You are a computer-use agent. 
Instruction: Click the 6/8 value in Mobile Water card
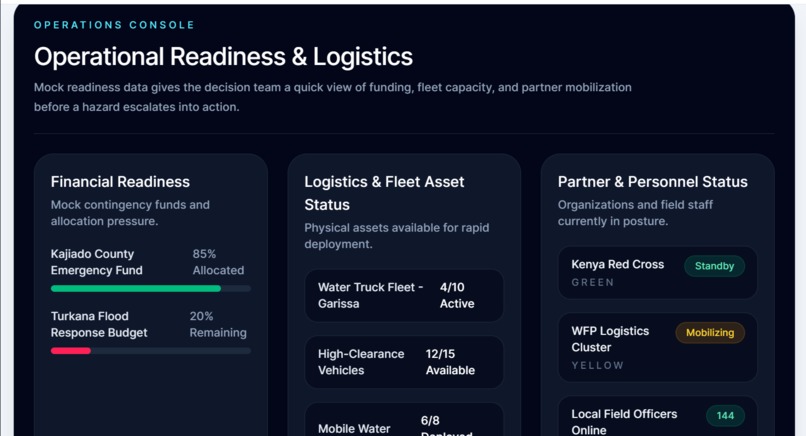[430, 421]
